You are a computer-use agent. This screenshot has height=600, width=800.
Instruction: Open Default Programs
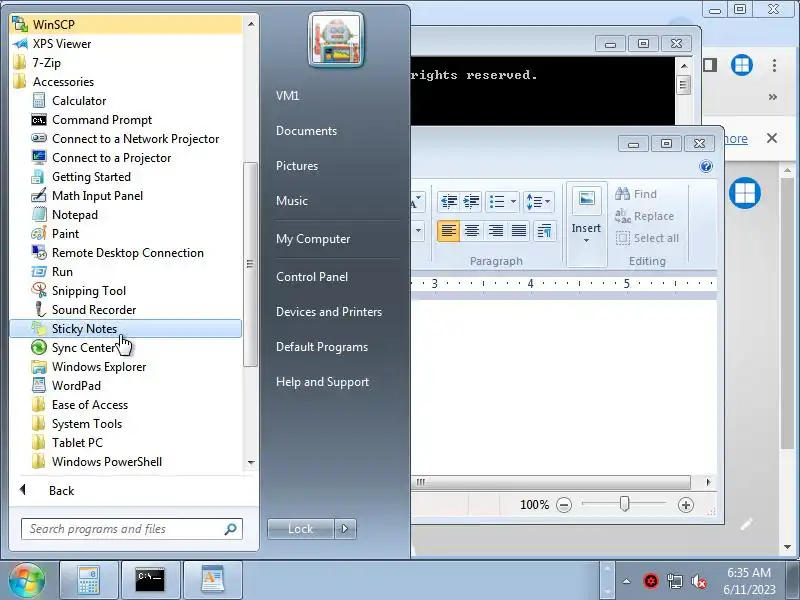[322, 347]
